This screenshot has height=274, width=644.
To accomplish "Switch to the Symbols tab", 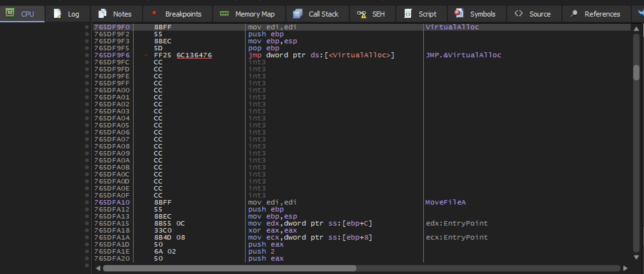I will click(x=476, y=14).
